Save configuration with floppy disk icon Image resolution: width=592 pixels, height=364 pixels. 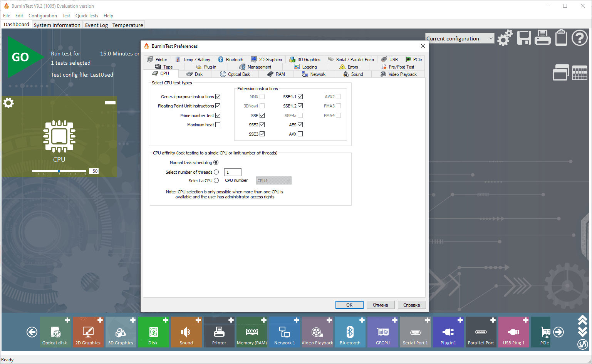pos(524,38)
